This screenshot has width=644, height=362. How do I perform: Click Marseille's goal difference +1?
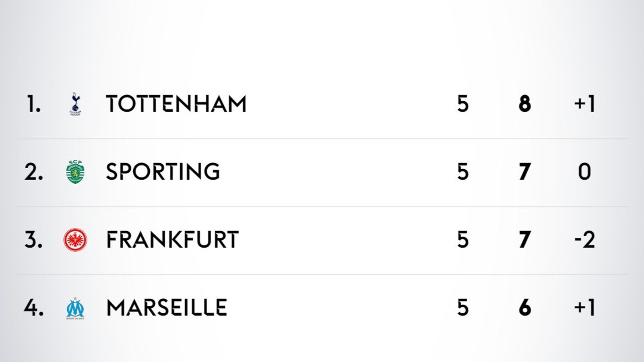[584, 308]
